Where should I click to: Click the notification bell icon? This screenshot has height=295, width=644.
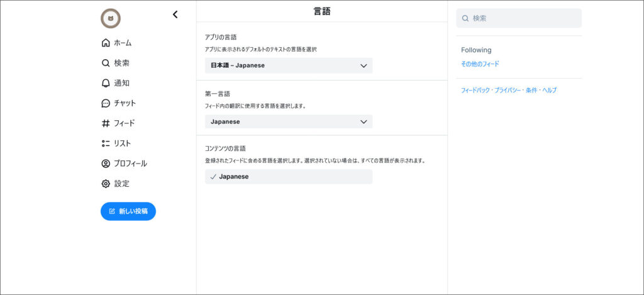click(106, 83)
